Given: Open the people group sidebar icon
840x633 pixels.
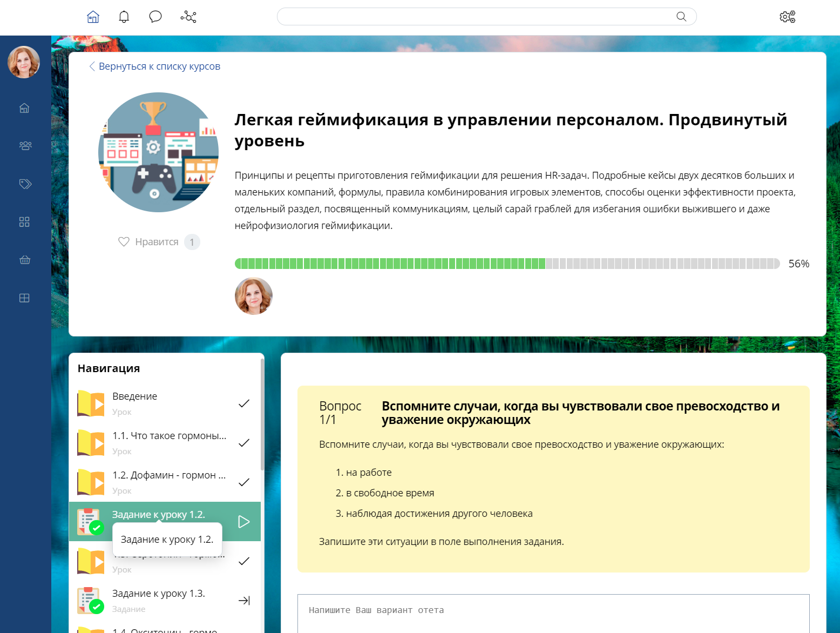Looking at the screenshot, I should (x=25, y=146).
